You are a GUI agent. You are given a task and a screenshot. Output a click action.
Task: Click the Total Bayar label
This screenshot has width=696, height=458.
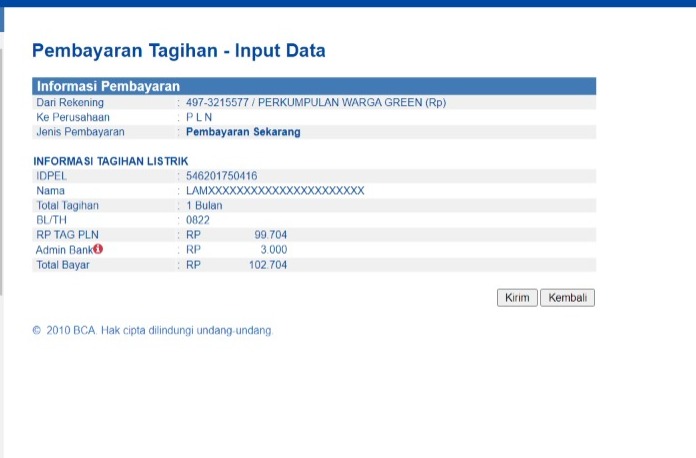[x=63, y=265]
